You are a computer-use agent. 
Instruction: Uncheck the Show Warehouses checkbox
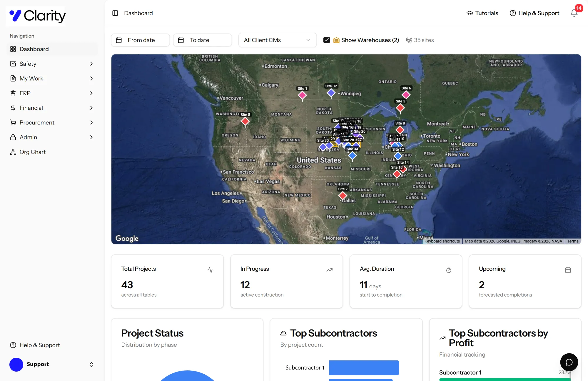tap(327, 40)
